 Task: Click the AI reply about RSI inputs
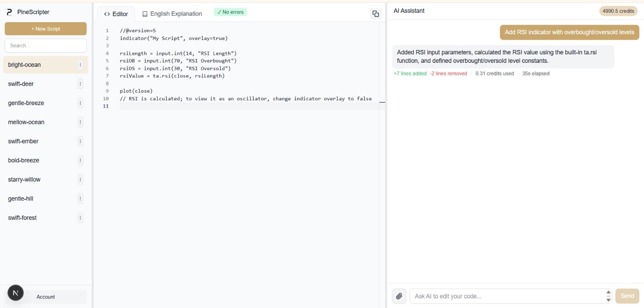point(503,56)
